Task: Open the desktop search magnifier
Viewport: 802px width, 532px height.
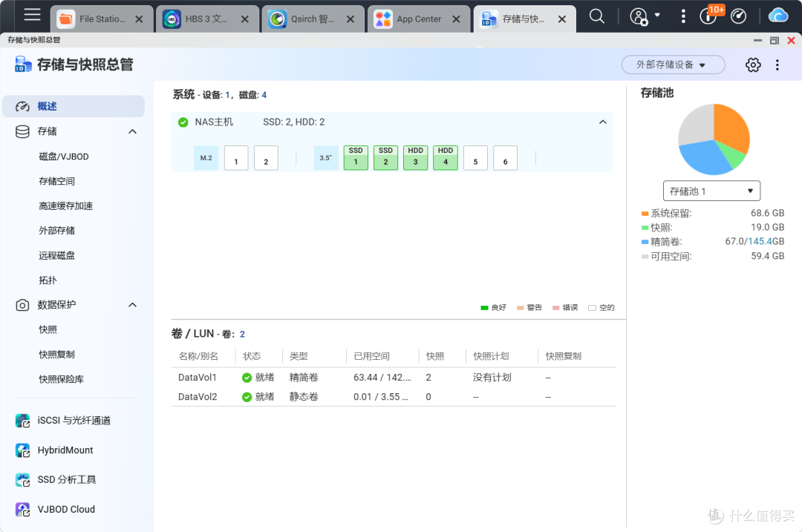Action: (596, 16)
